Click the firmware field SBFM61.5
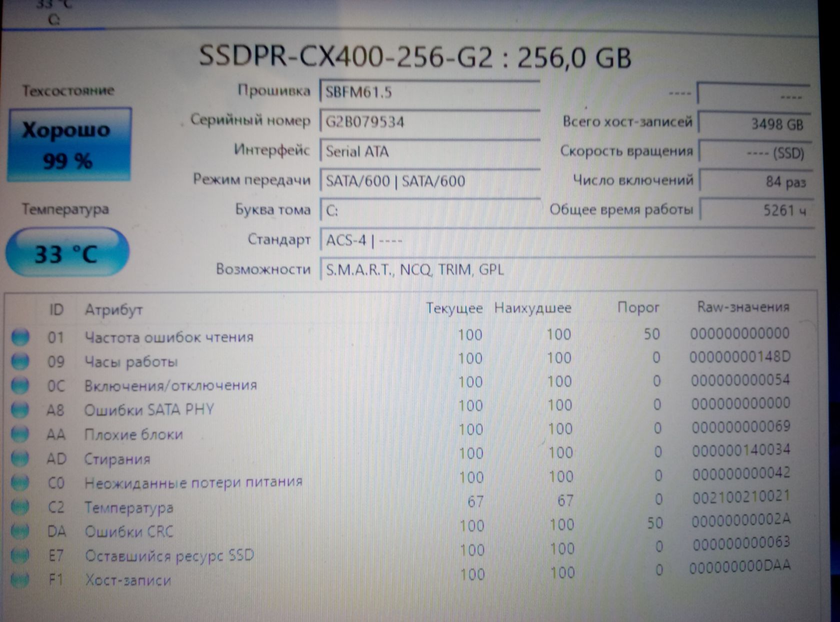840x622 pixels. pyautogui.click(x=429, y=92)
